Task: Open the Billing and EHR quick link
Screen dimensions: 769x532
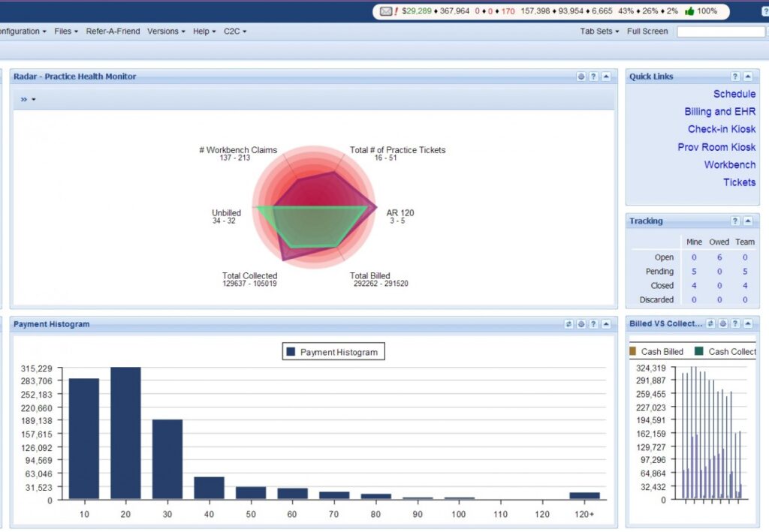Action: point(719,112)
